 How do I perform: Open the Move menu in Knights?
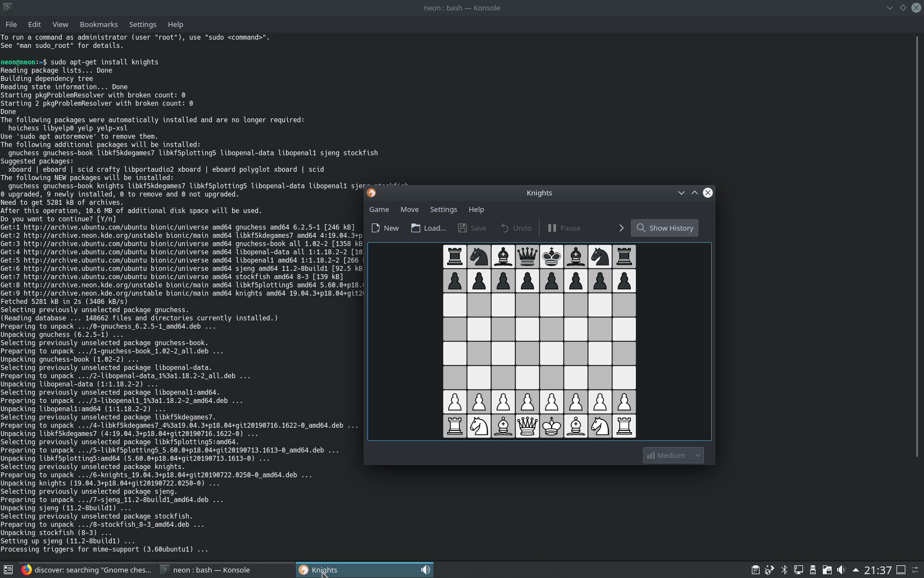pyautogui.click(x=409, y=210)
